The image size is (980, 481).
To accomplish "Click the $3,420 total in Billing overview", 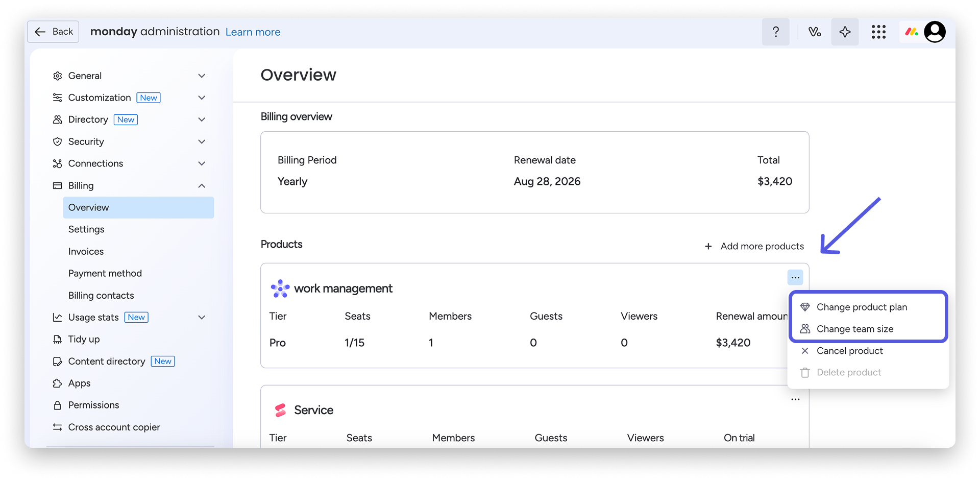I will (x=775, y=181).
